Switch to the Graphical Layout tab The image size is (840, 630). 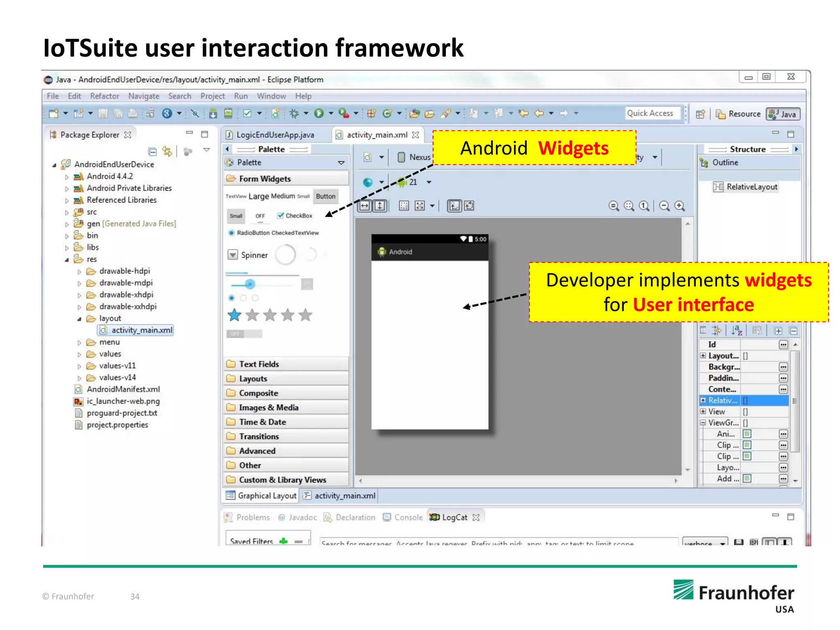[261, 495]
